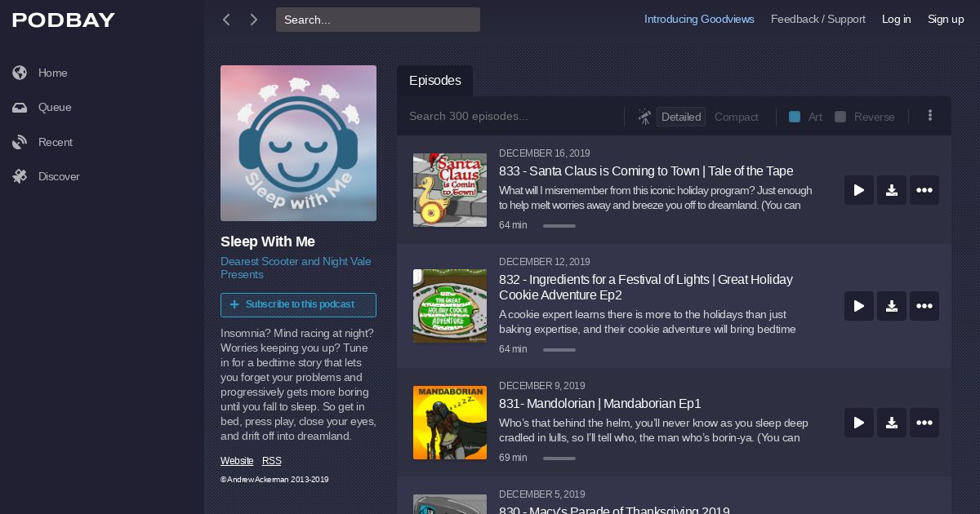Open more options for episode 831
Screen dimensions: 980x514
[924, 423]
